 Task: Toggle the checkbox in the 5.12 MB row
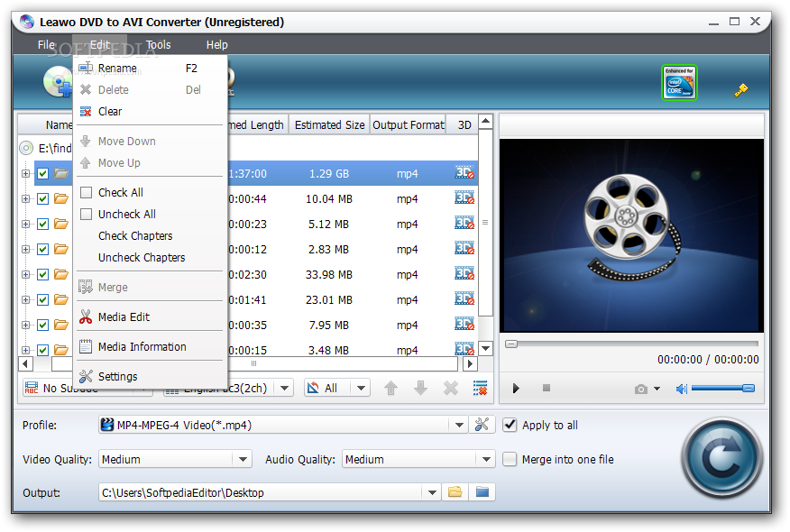click(42, 224)
